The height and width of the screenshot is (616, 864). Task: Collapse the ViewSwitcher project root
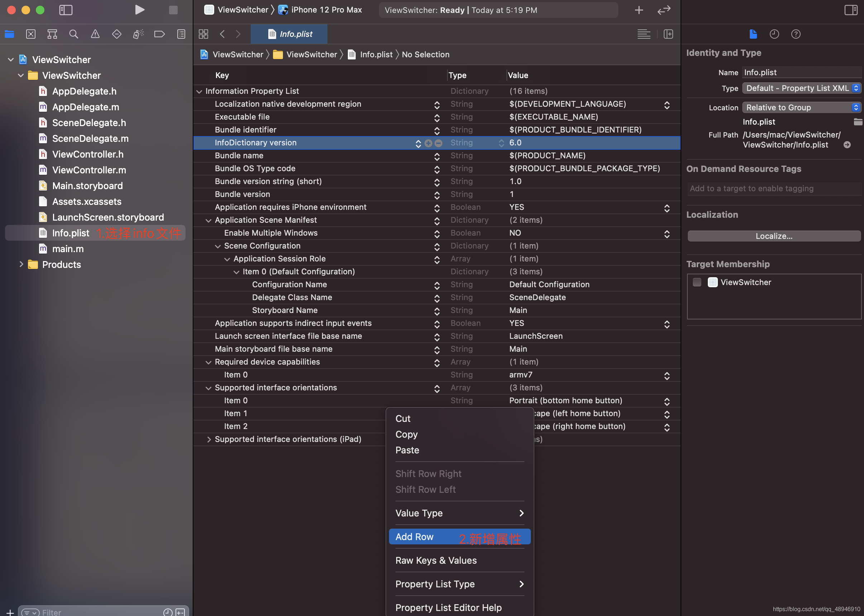pyautogui.click(x=11, y=59)
